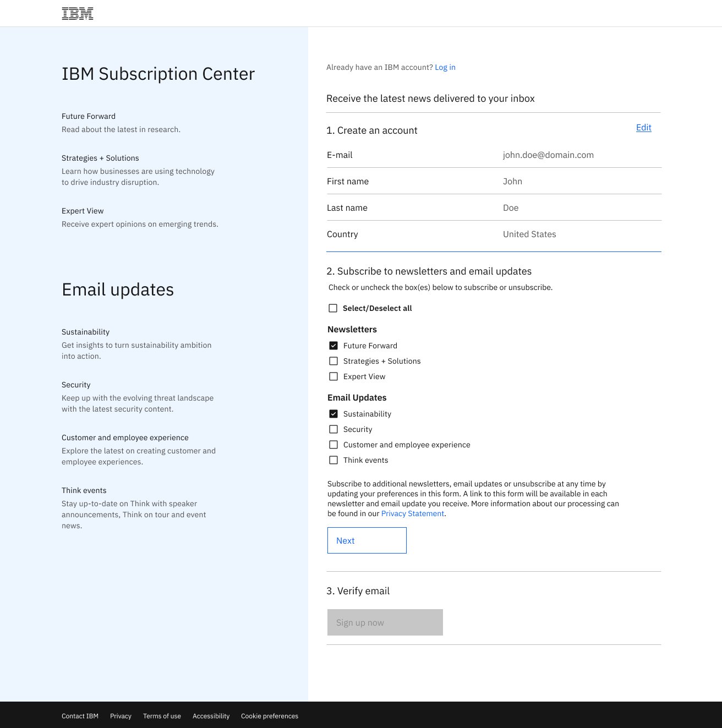Click the Log in link
The width and height of the screenshot is (722, 728).
[x=445, y=67]
